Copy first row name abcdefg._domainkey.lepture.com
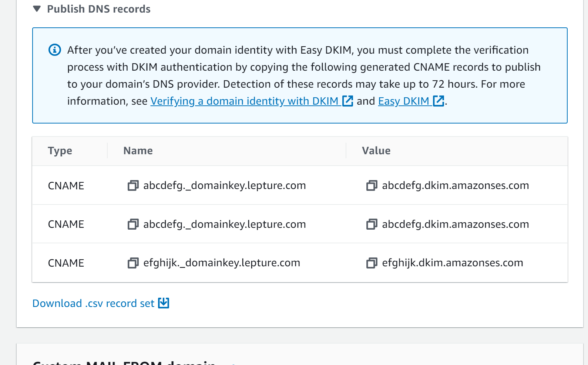Viewport: 588px width, 365px height. (133, 185)
